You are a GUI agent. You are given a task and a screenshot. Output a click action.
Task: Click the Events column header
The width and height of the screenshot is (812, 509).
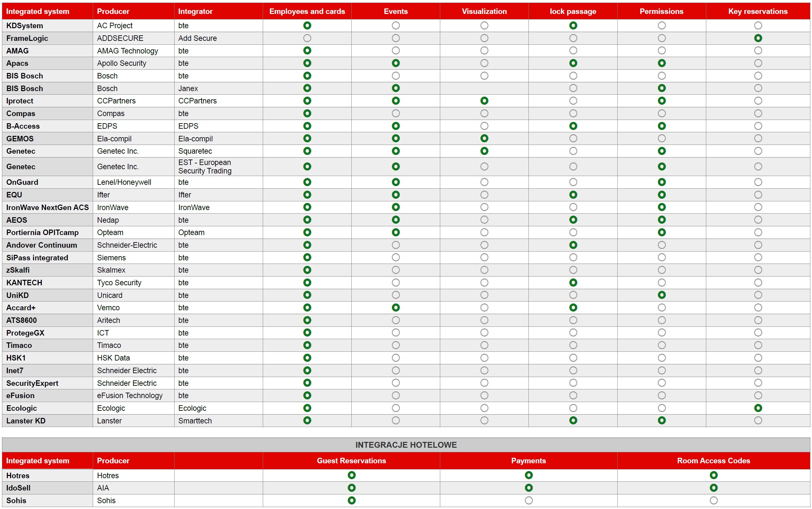(396, 11)
